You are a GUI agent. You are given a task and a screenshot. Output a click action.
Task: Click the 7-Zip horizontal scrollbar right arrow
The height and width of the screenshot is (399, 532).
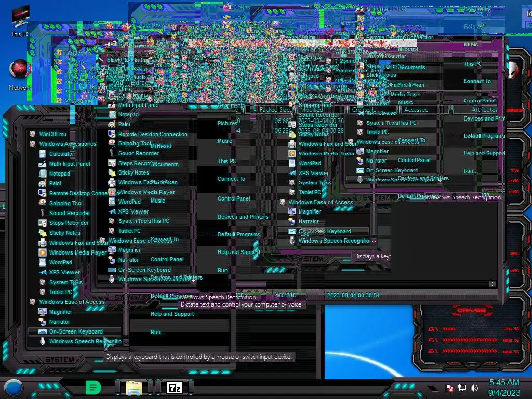(493, 284)
